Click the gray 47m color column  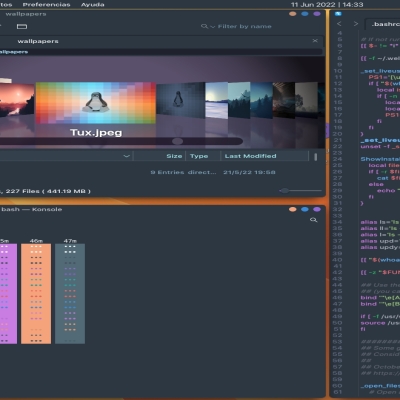[70, 294]
